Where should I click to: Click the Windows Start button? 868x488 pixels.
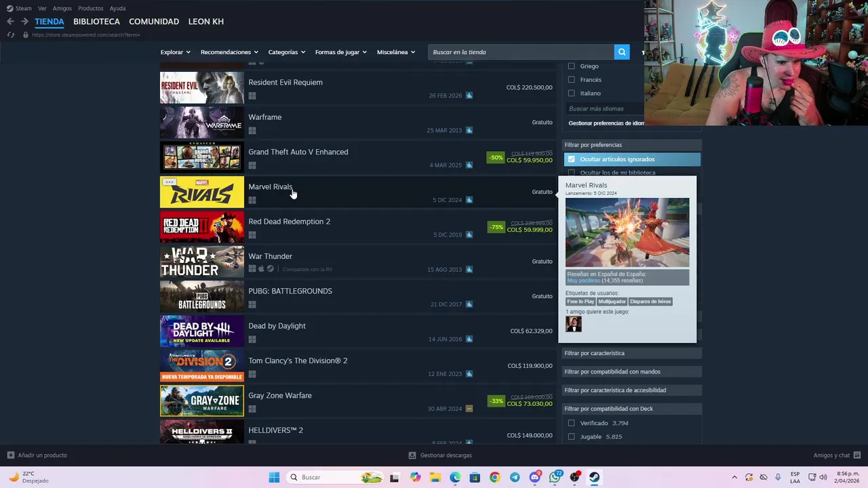(x=274, y=477)
